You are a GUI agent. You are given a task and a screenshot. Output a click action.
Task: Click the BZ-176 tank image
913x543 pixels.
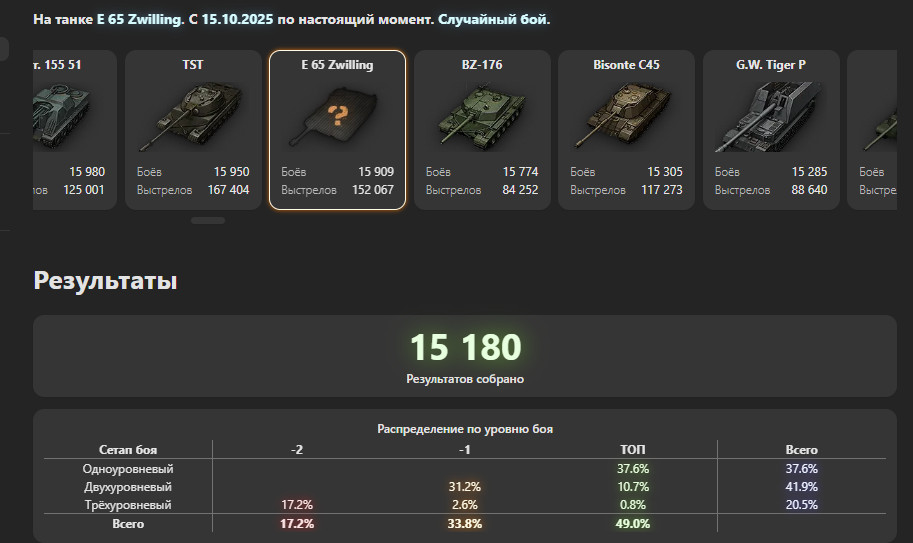click(x=481, y=114)
